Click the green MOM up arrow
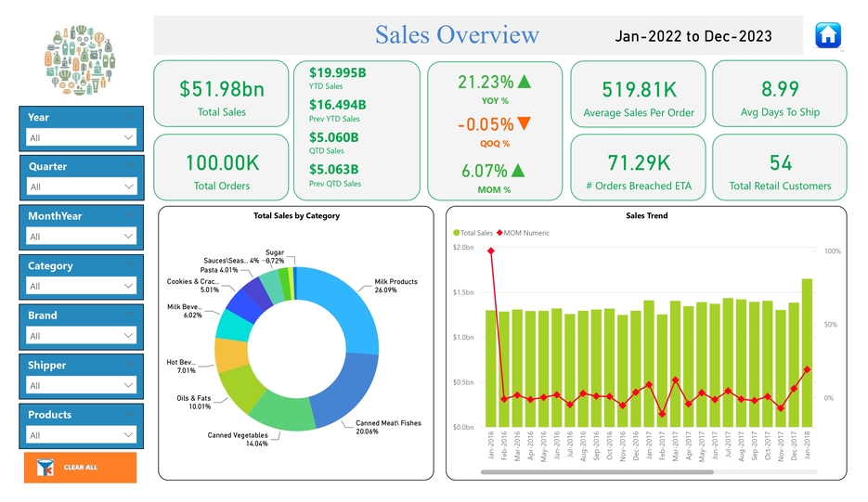This screenshot has height=502, width=868. pyautogui.click(x=518, y=171)
